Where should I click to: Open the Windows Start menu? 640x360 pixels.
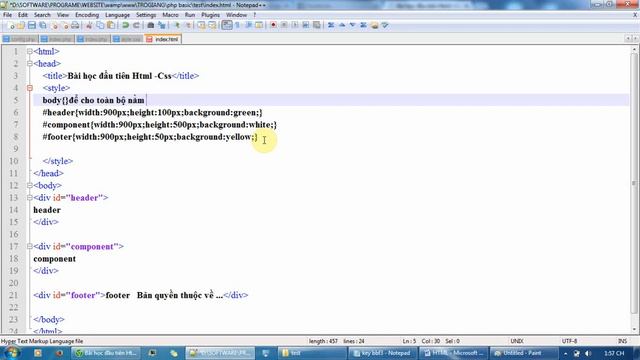(x=11, y=353)
